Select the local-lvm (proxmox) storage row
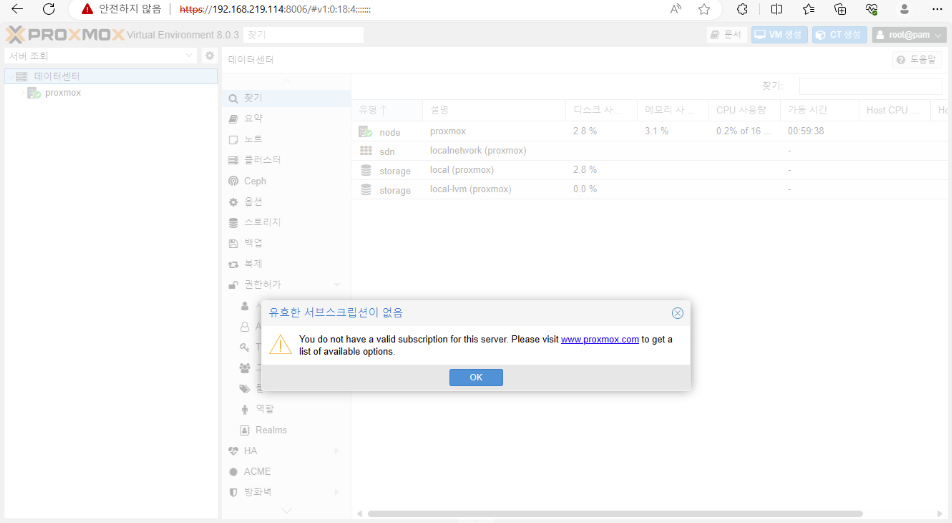The height and width of the screenshot is (523, 952). tap(649, 190)
